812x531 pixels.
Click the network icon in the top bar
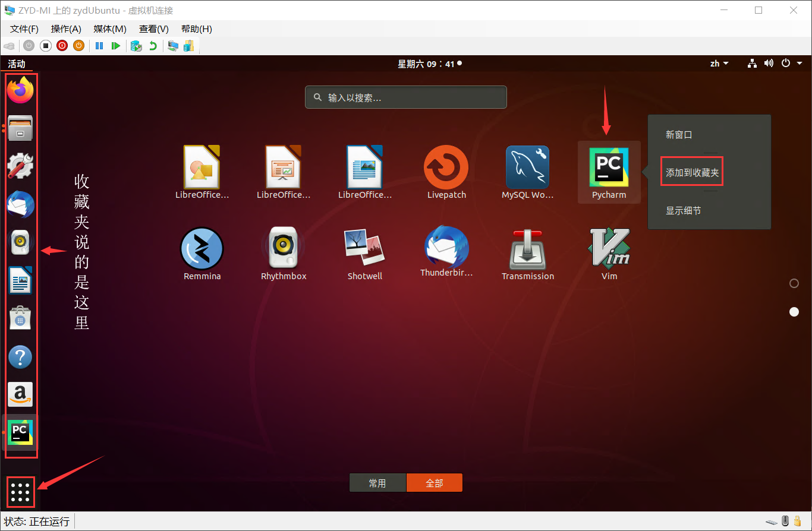pyautogui.click(x=752, y=64)
